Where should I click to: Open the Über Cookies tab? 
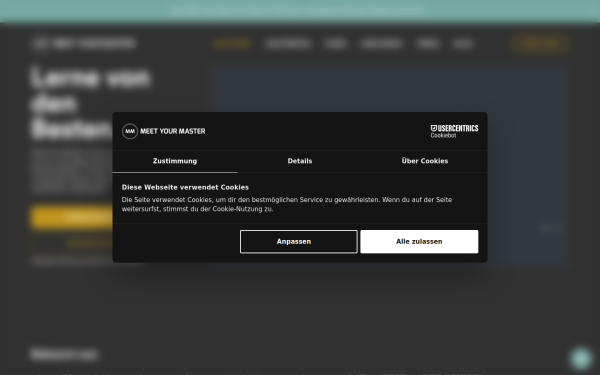(x=425, y=161)
